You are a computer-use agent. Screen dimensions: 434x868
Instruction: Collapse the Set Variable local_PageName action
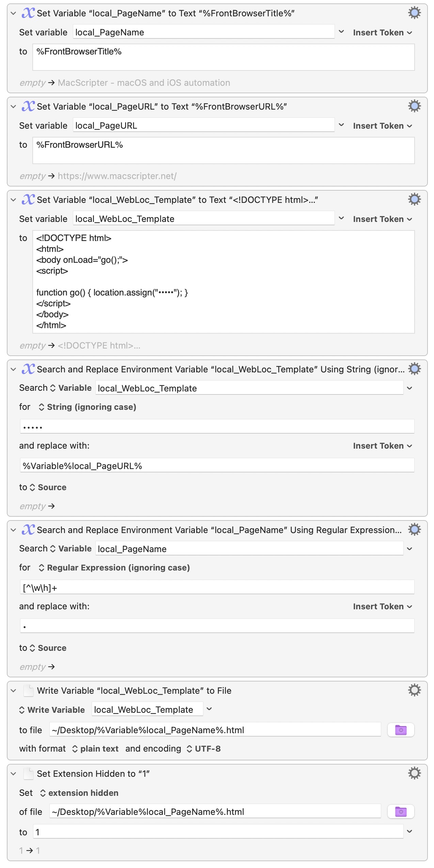point(13,13)
